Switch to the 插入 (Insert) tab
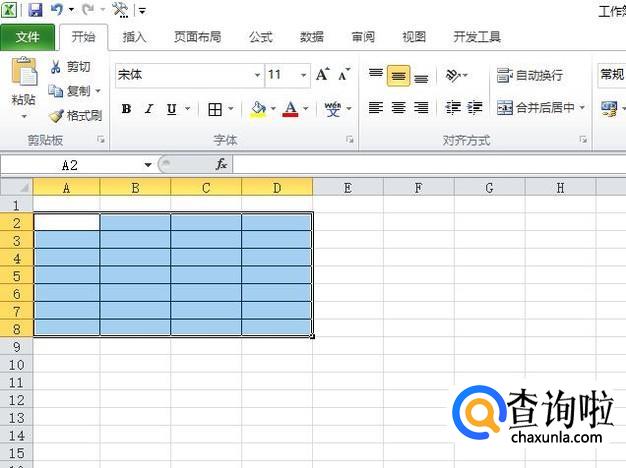626x468 pixels. click(x=134, y=37)
